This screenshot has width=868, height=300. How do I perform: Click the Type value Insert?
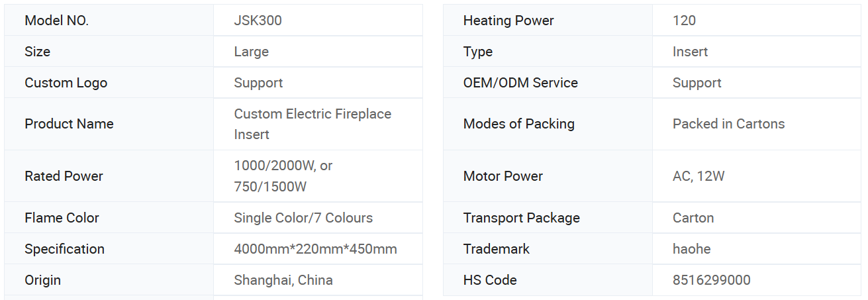690,52
